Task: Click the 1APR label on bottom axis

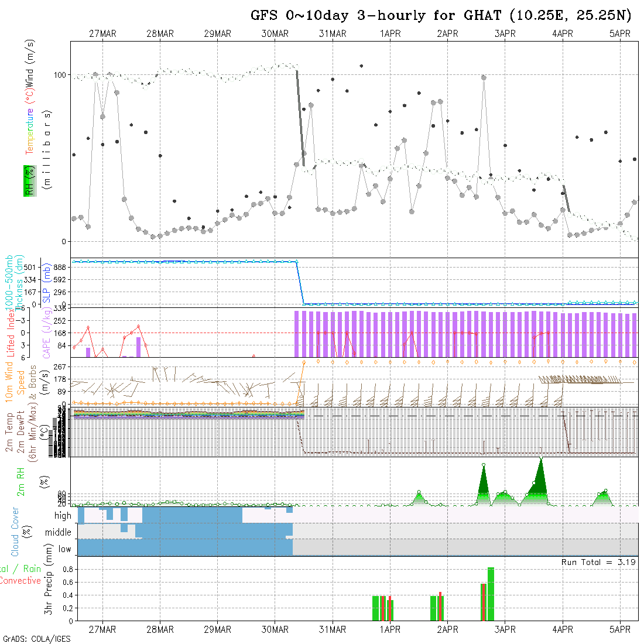Action: (x=390, y=629)
